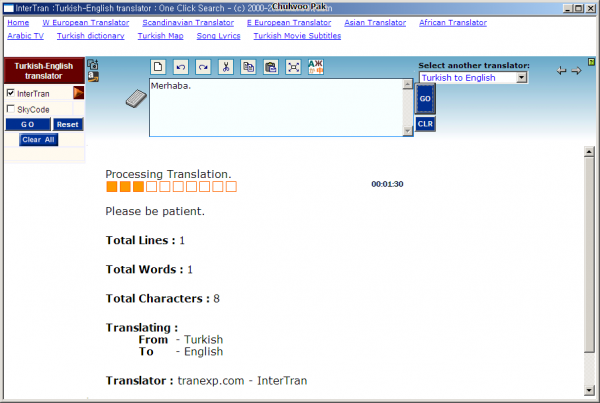The height and width of the screenshot is (403, 600).
Task: Click the results pane scroll-up arrow
Action: pos(589,152)
